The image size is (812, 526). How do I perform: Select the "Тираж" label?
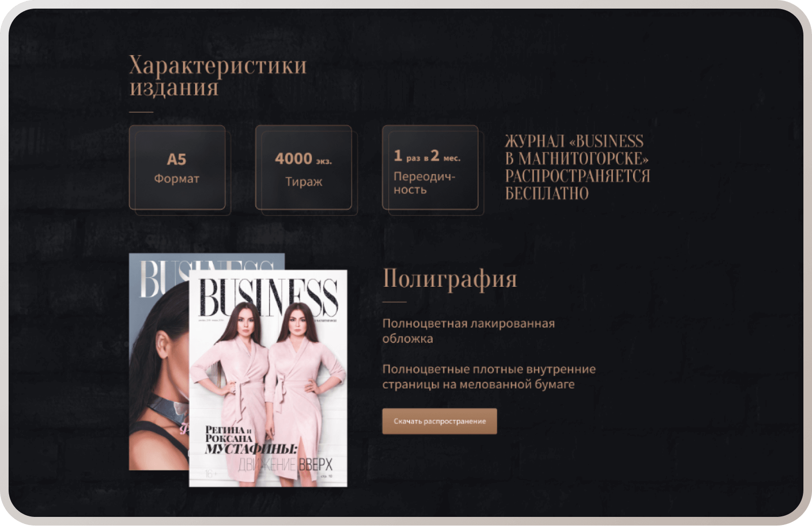pos(303,182)
